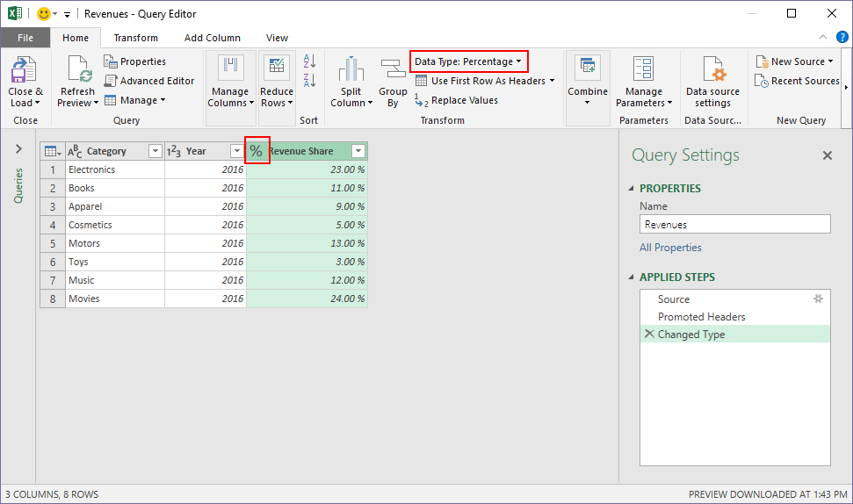
Task: Select the Revenue Share column header
Action: coord(307,151)
